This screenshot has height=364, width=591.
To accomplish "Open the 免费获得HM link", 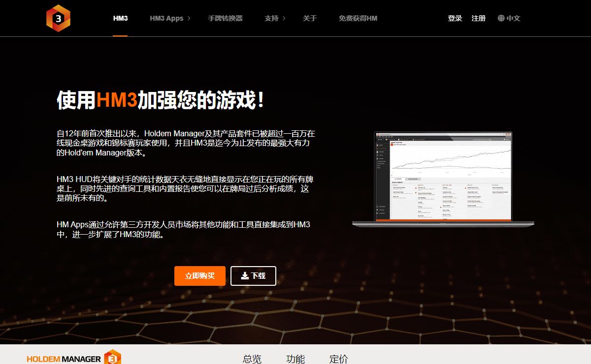I will (358, 18).
